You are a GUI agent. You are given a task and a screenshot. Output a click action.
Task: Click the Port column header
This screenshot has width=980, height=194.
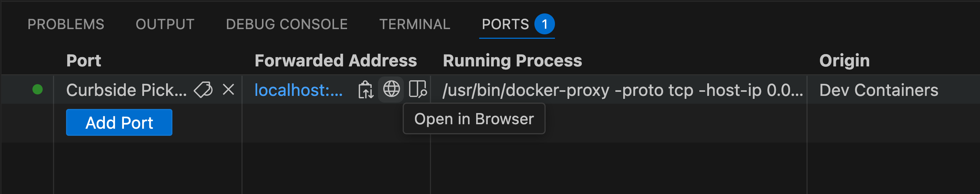pyautogui.click(x=84, y=60)
